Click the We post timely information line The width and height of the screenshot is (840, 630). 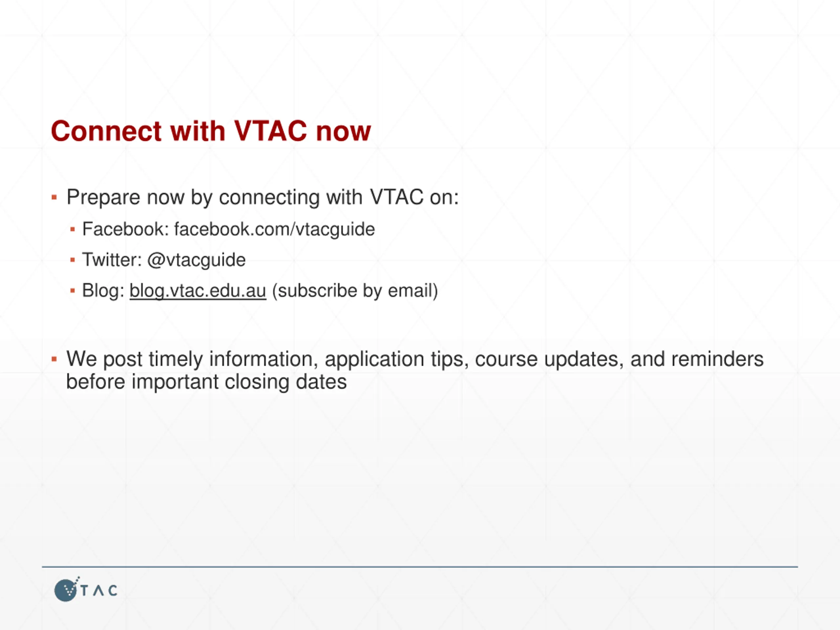(415, 359)
